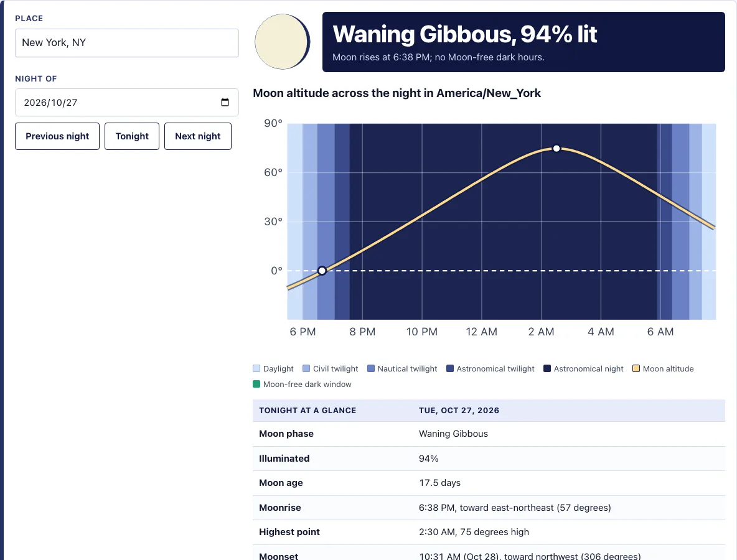Screen dimensions: 737x560
Task: Open the calendar picker icon in date field
Action: tap(225, 103)
